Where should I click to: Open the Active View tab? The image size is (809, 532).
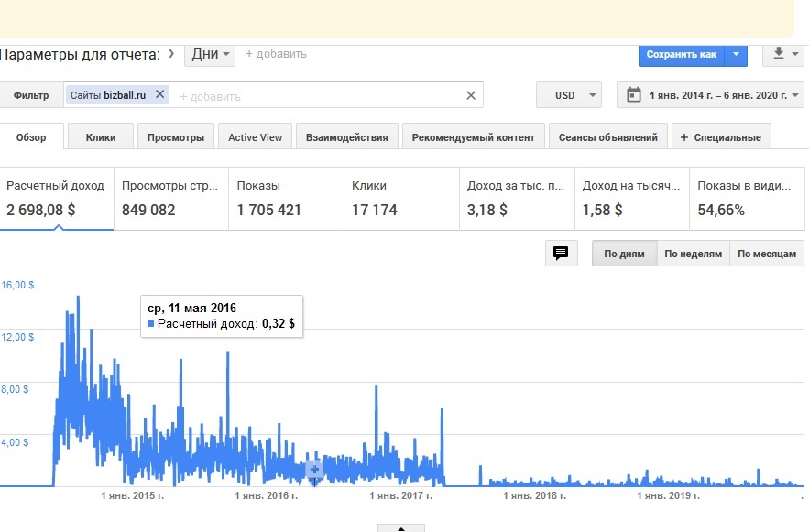pyautogui.click(x=255, y=137)
